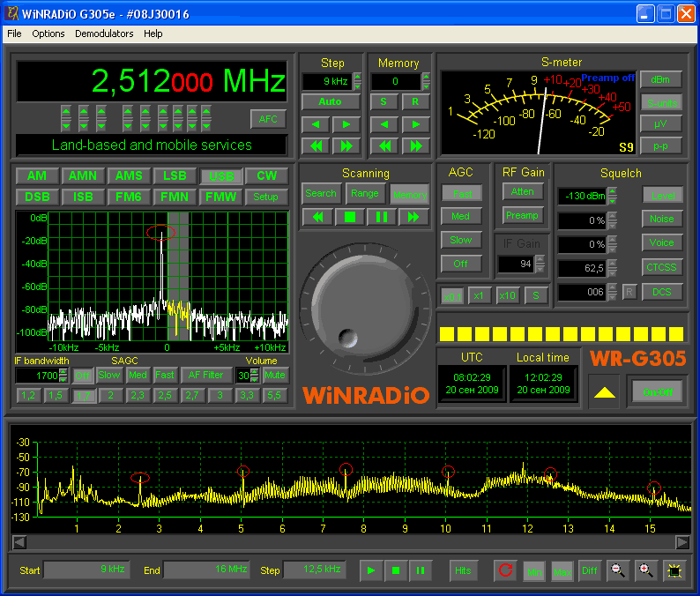Pause the spectrum sweep at the bottom

421,570
